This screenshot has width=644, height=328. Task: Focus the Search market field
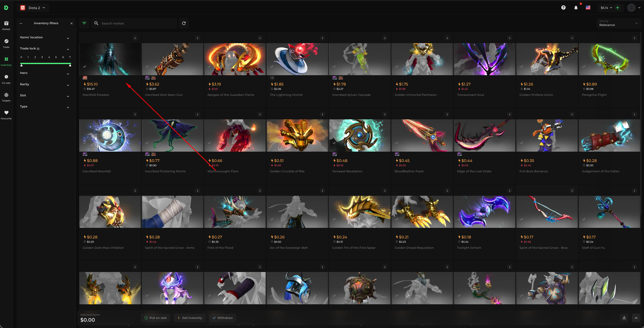[x=134, y=23]
